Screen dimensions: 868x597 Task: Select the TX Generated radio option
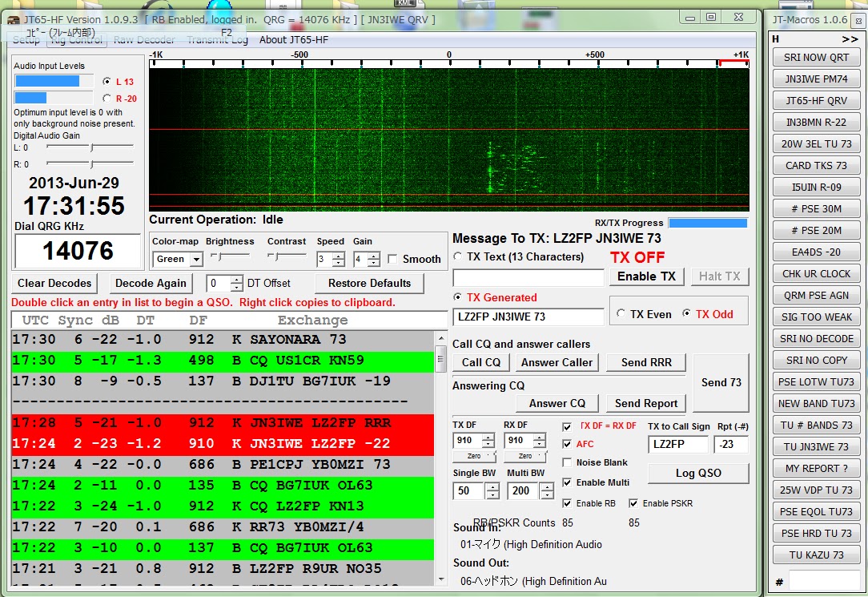click(x=458, y=297)
